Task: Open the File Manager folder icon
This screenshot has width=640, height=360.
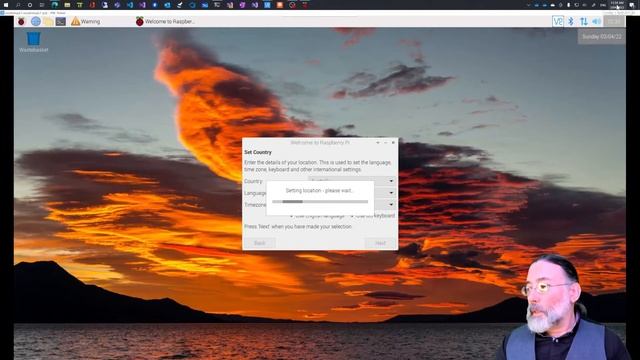Action: (x=48, y=21)
